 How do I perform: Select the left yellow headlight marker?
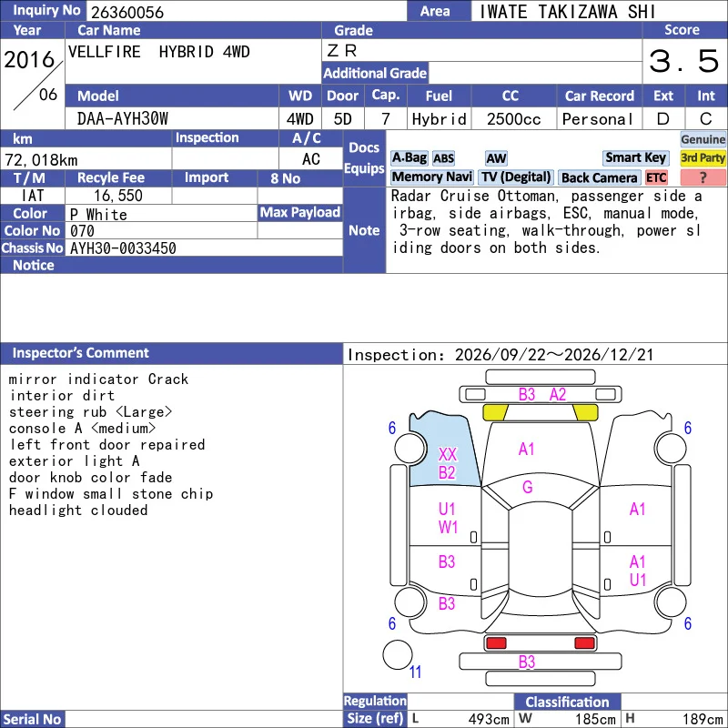tap(495, 412)
